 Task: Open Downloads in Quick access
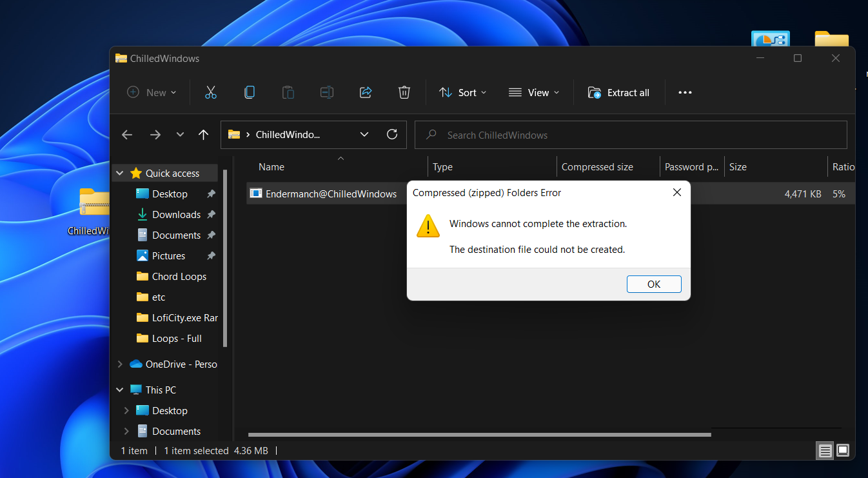tap(176, 215)
